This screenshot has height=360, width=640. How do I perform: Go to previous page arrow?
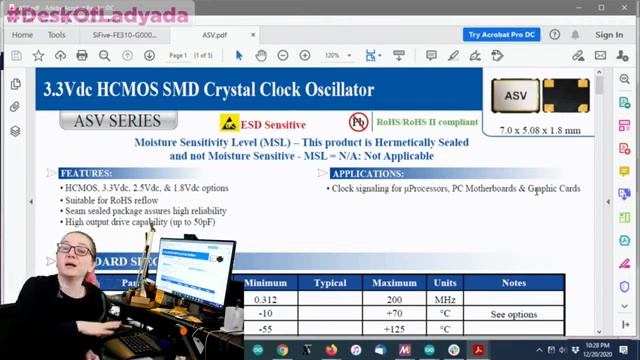[x=127, y=56]
